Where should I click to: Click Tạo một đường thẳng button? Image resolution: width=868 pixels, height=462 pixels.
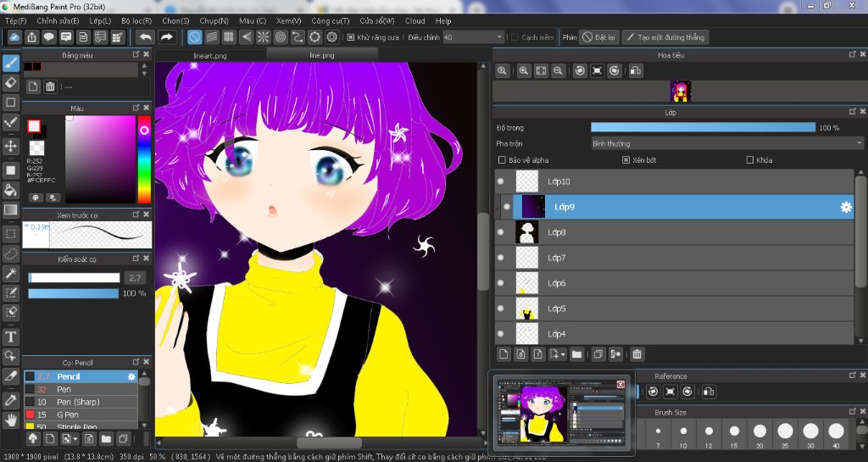[x=665, y=37]
